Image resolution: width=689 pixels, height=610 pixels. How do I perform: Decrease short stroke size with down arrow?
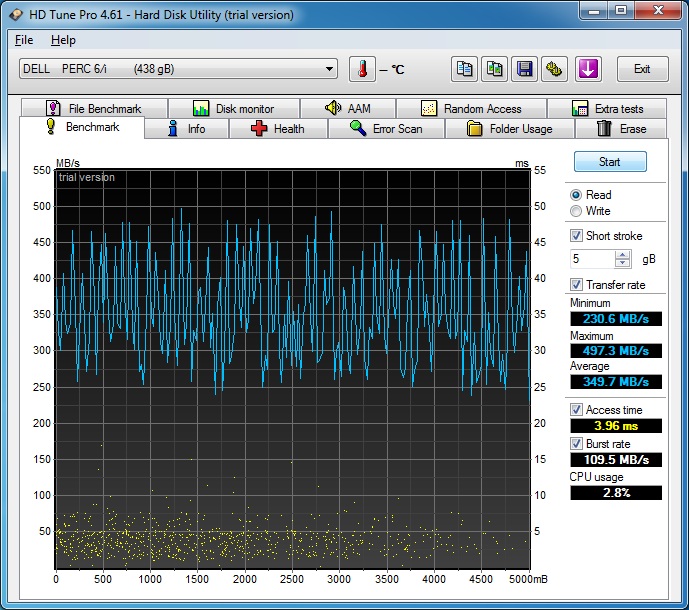coord(622,263)
